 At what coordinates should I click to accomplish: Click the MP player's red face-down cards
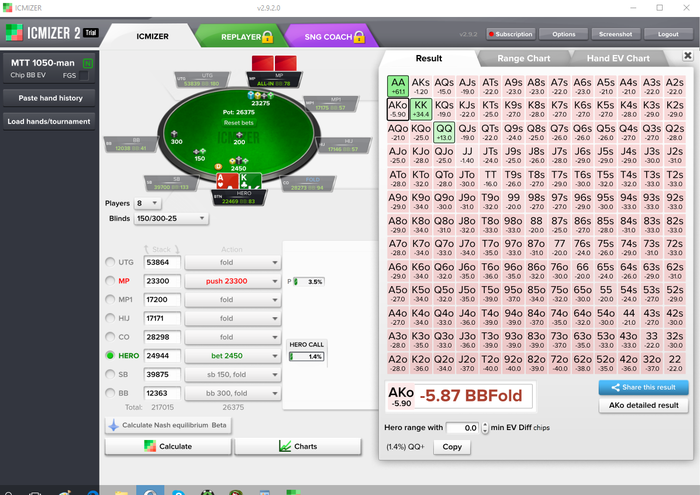pyautogui.click(x=274, y=63)
